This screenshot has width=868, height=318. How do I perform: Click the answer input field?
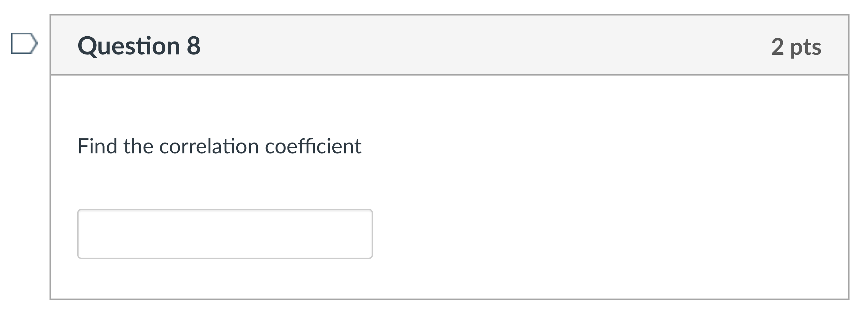[225, 234]
